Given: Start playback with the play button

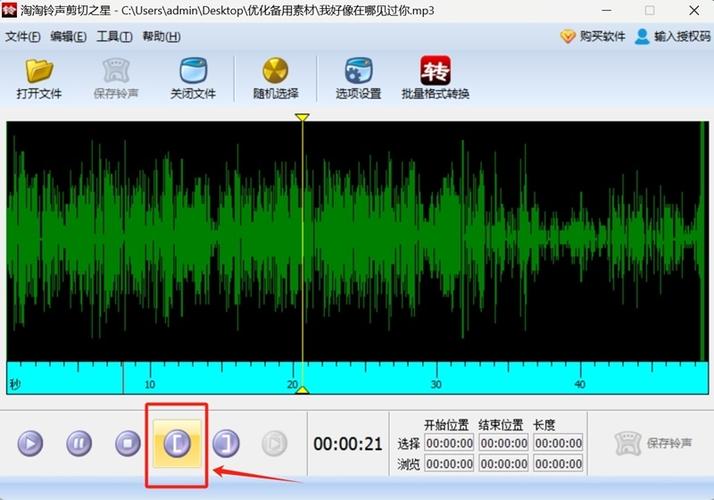Looking at the screenshot, I should click(x=31, y=443).
